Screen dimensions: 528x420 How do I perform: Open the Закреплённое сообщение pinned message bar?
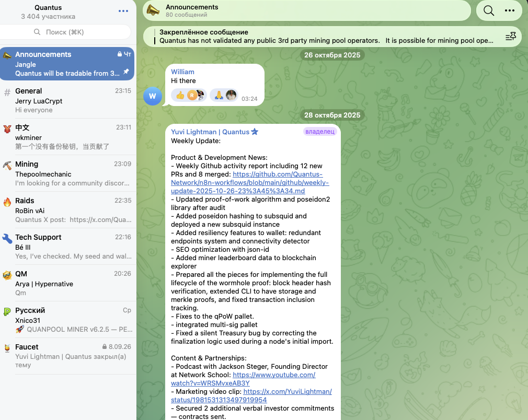332,37
